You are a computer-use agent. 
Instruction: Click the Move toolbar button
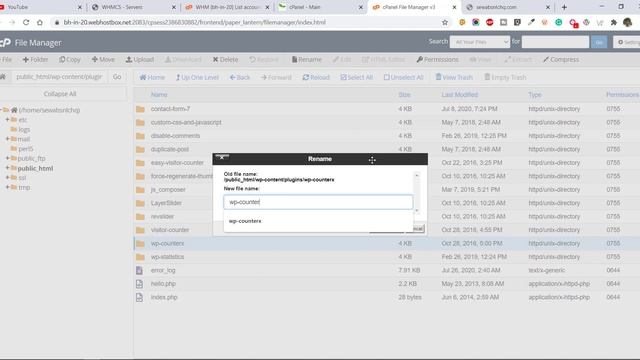tap(103, 60)
